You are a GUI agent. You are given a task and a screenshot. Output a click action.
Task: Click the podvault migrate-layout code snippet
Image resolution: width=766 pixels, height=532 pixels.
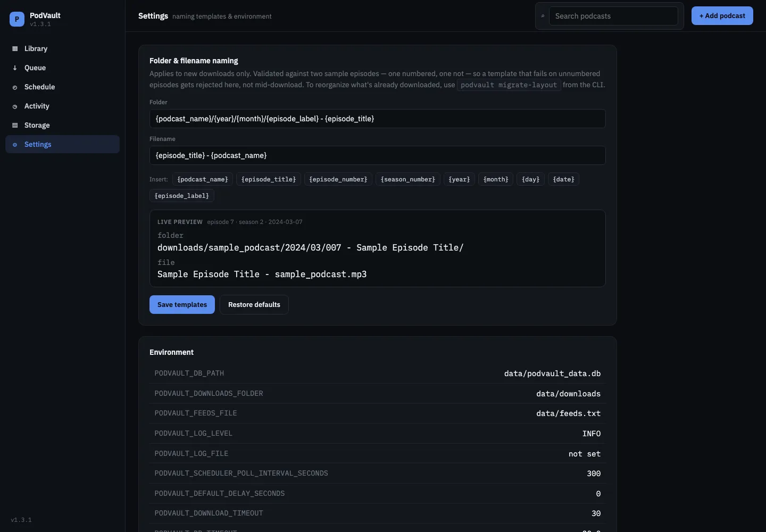(x=509, y=85)
